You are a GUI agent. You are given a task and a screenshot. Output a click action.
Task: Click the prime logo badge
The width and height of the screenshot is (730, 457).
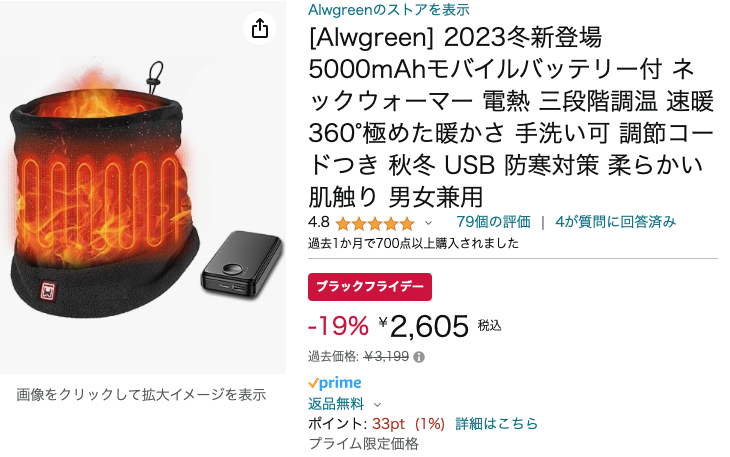point(335,383)
